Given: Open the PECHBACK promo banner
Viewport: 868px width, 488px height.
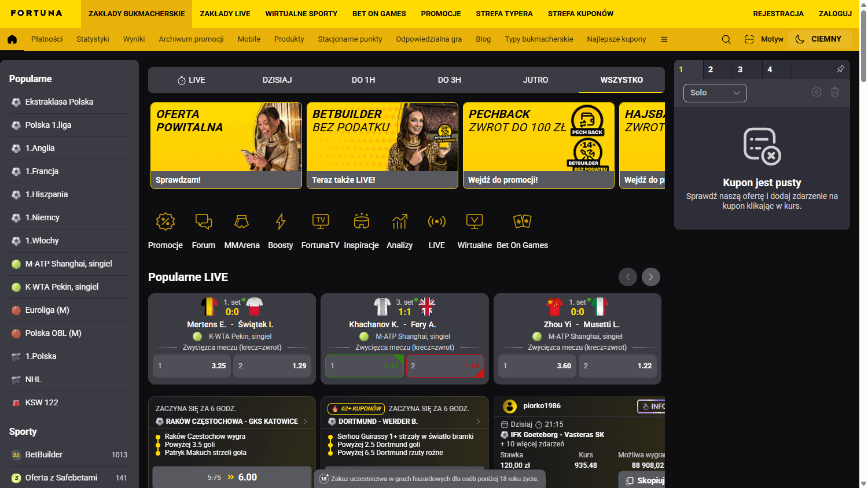Looking at the screenshot, I should point(539,146).
